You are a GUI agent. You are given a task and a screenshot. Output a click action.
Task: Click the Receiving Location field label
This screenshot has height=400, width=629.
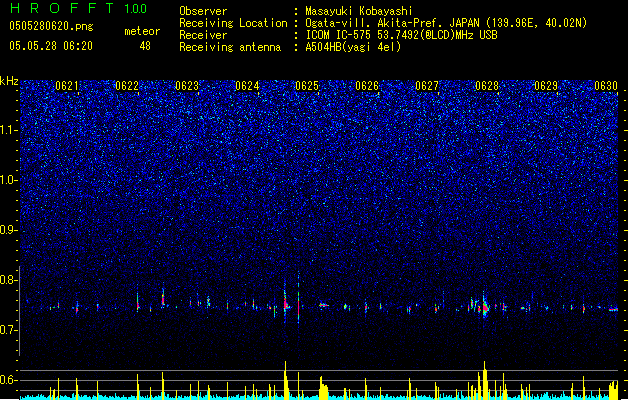[x=233, y=23]
